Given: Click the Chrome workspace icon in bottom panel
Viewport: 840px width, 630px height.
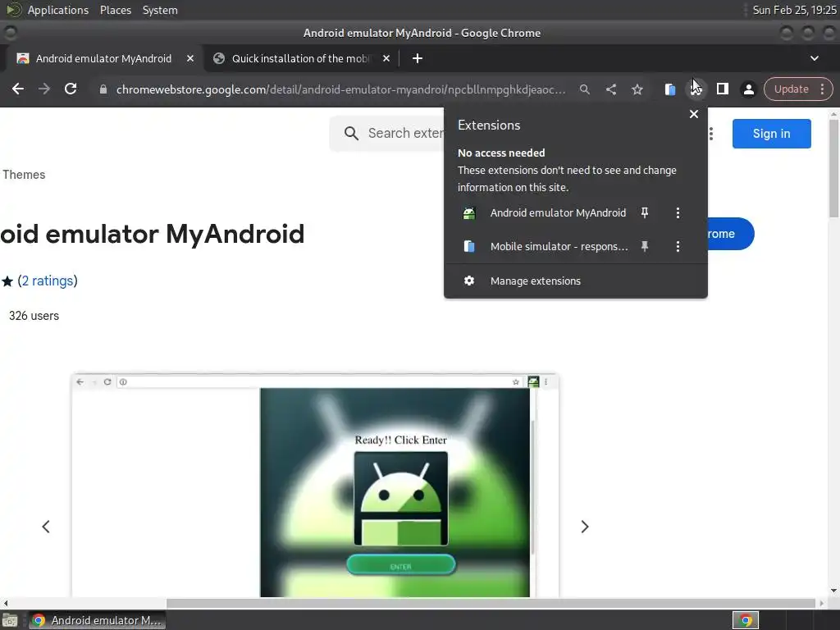Looking at the screenshot, I should tap(745, 620).
